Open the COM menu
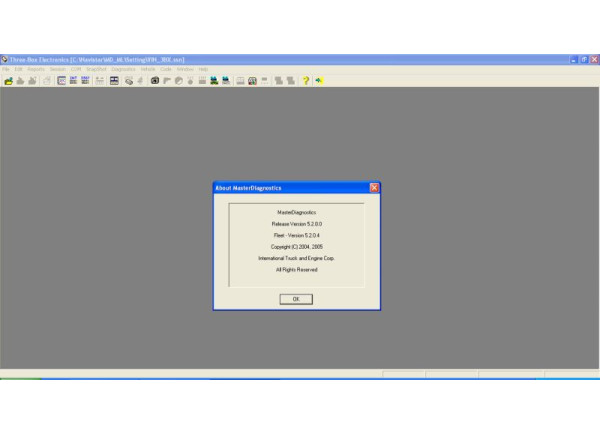Viewport: 600px width, 435px height. [76, 69]
